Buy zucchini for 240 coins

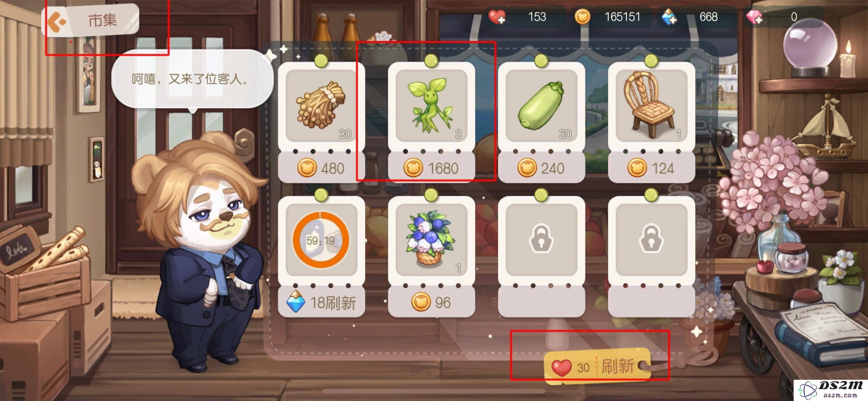coord(541,168)
